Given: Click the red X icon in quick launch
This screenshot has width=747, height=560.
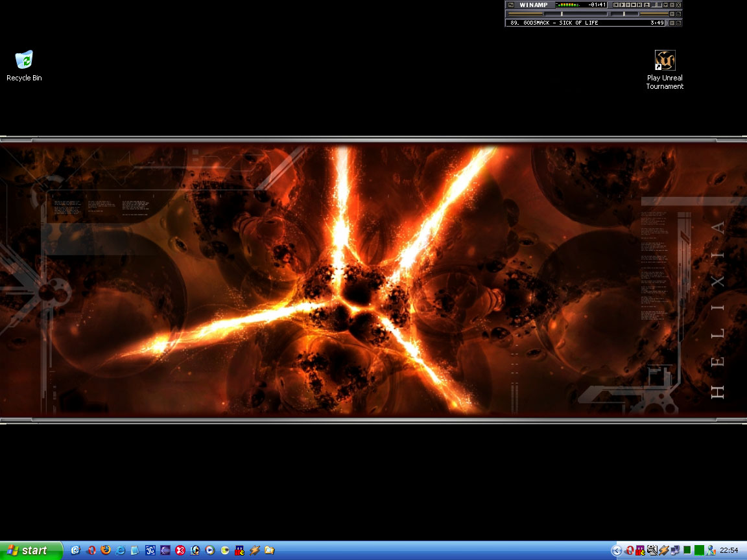Looking at the screenshot, I should (x=180, y=550).
